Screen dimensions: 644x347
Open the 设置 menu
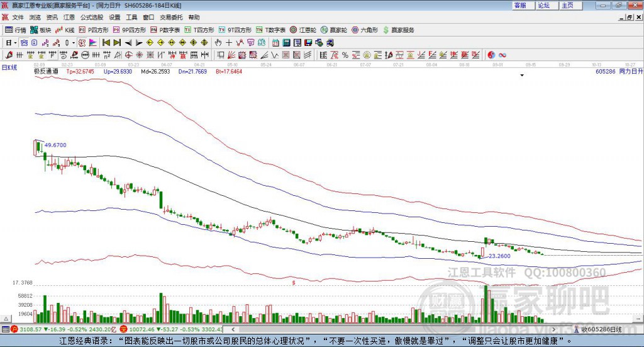pos(114,17)
